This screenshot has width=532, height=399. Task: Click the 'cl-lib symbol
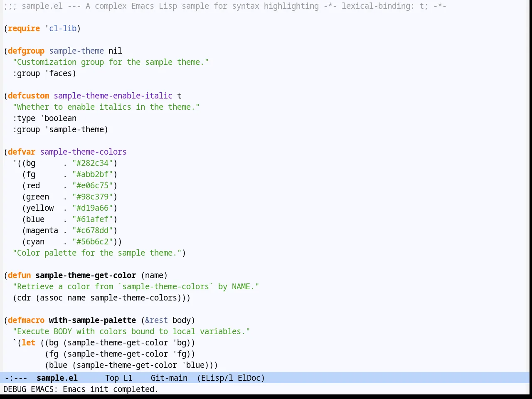coord(61,28)
